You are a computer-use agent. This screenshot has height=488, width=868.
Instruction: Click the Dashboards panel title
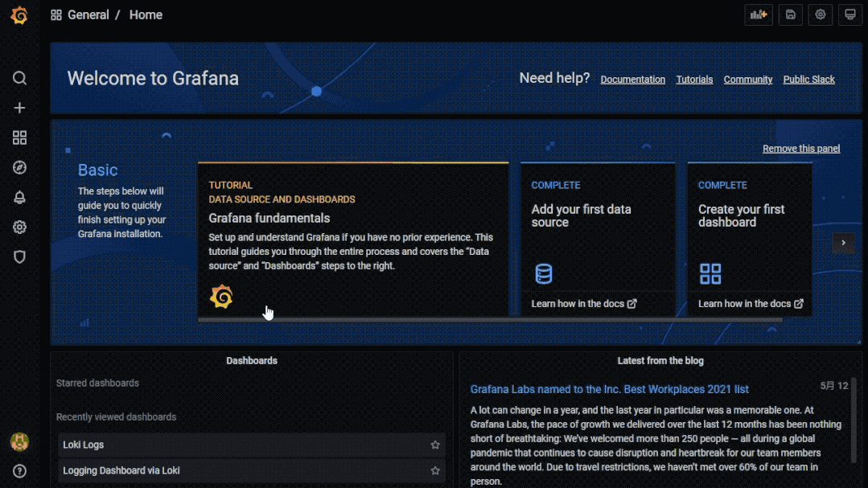click(x=252, y=361)
